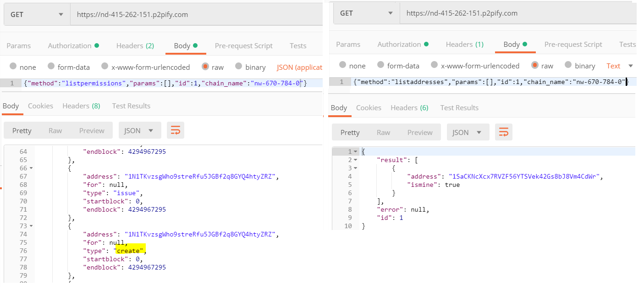Screen dimensions: 644x292
Task: Click "error": null on line 8
Action: click(402, 209)
